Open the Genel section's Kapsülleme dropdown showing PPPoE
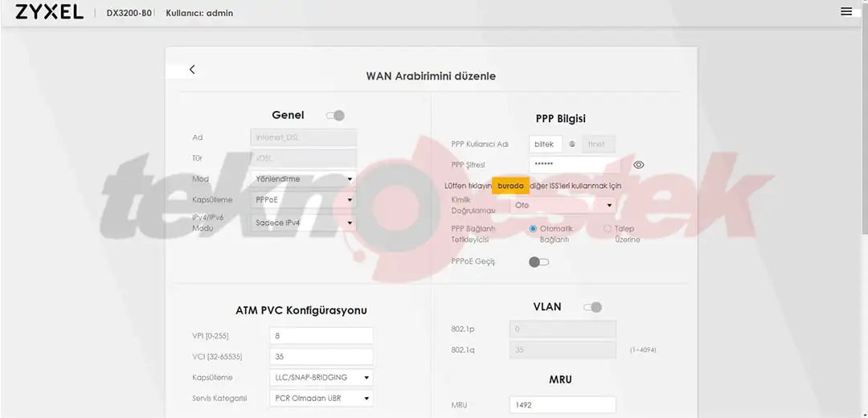This screenshot has width=868, height=418. tap(303, 200)
